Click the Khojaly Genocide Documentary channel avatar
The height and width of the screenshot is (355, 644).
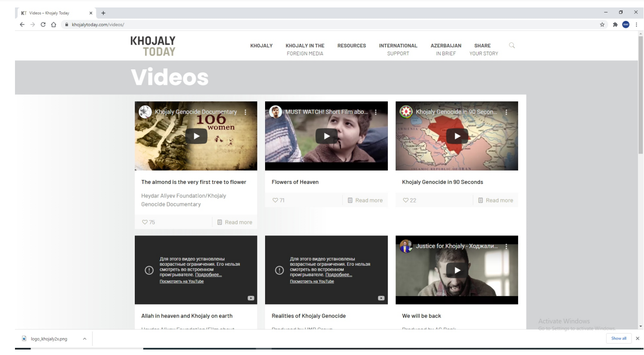(145, 112)
